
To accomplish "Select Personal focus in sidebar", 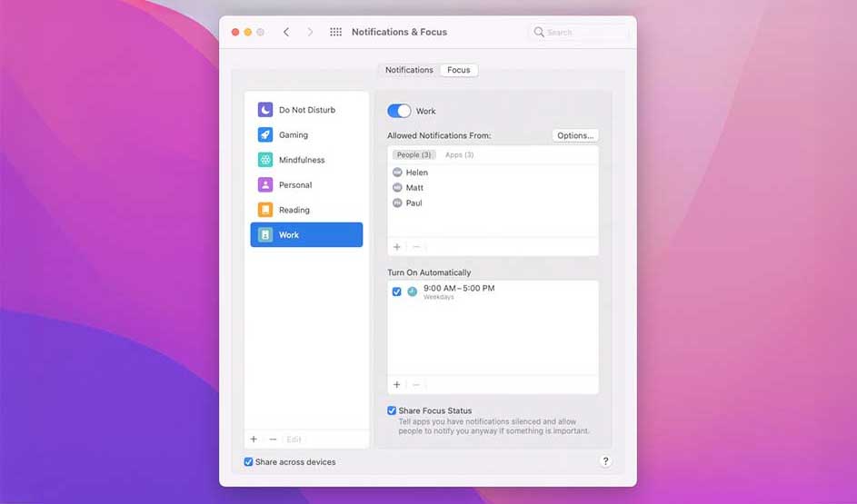I will pyautogui.click(x=306, y=185).
